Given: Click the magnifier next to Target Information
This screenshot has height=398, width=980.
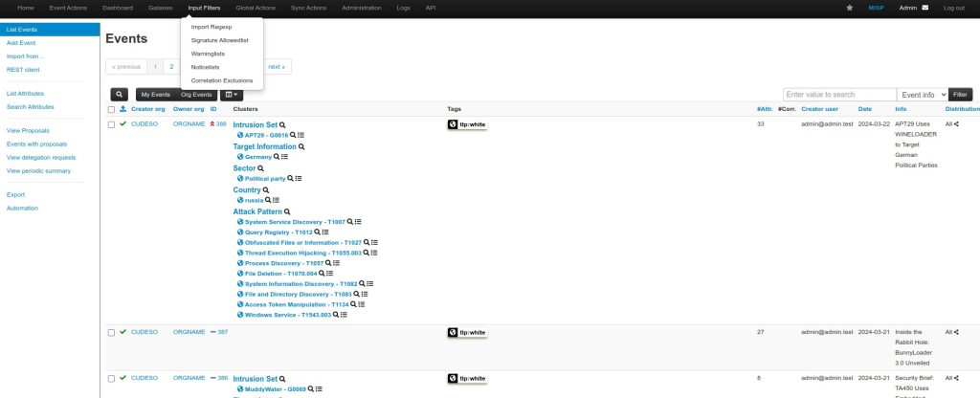Looking at the screenshot, I should pos(301,146).
